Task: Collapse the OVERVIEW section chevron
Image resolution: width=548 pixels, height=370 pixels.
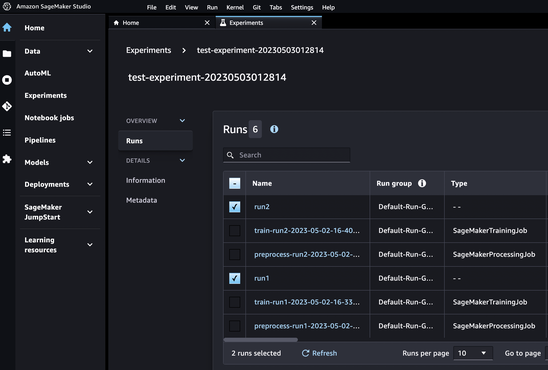Action: coord(182,121)
